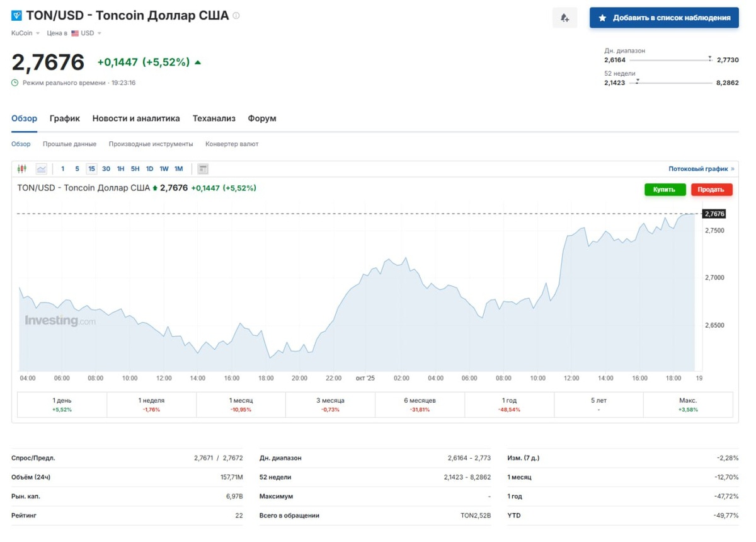Click the Изм. (7 д.) value -2,28%

tap(728, 458)
